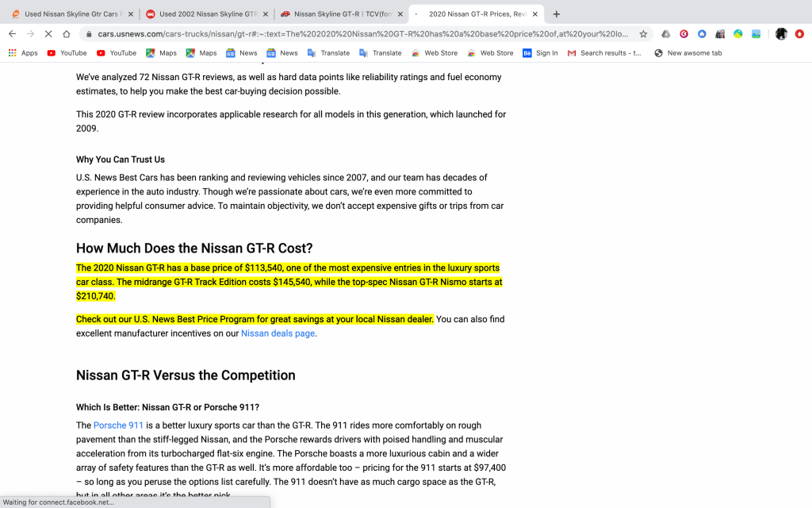Click the Home icon in toolbar

pos(67,34)
